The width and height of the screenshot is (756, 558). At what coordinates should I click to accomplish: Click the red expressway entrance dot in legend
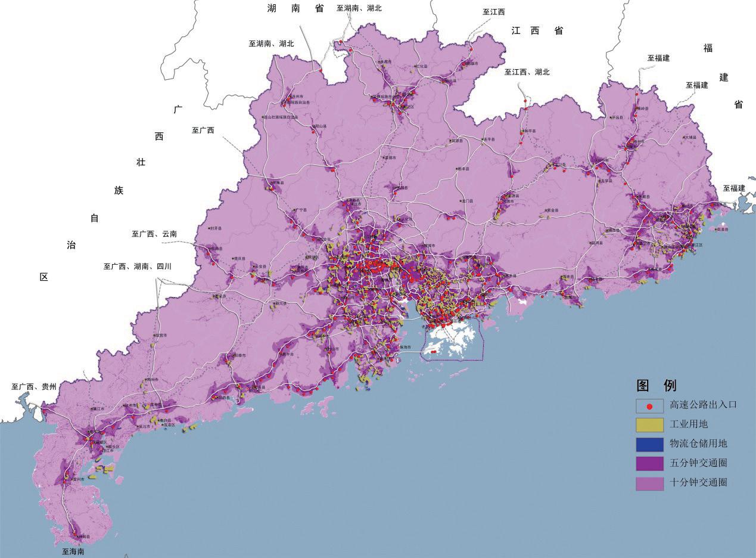tap(650, 406)
